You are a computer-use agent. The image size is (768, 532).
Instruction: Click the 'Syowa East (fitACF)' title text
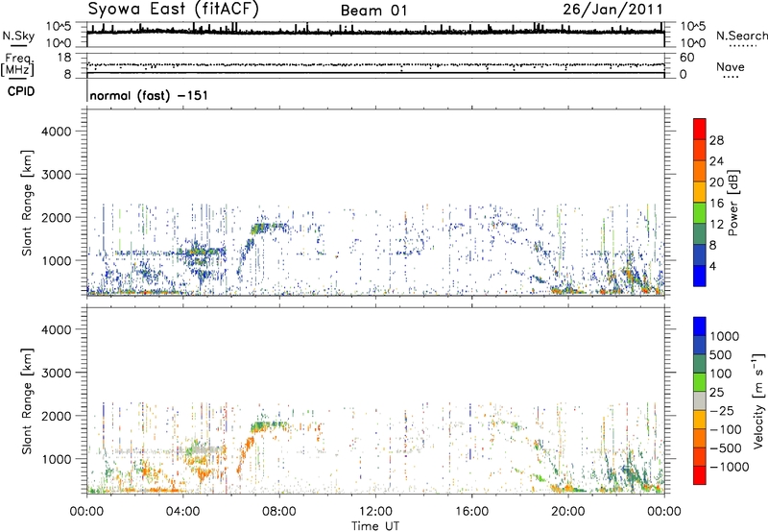(x=173, y=9)
